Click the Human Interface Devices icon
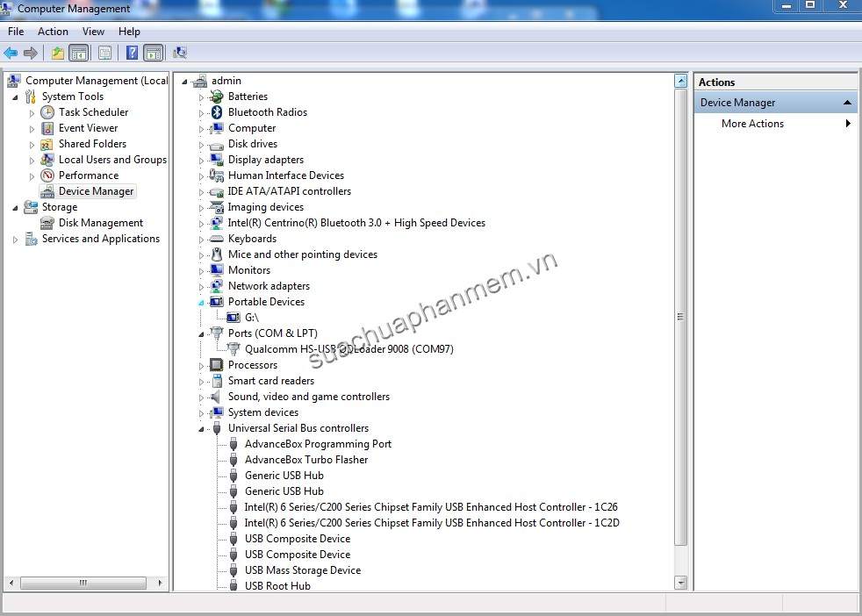The image size is (862, 616). tap(217, 175)
